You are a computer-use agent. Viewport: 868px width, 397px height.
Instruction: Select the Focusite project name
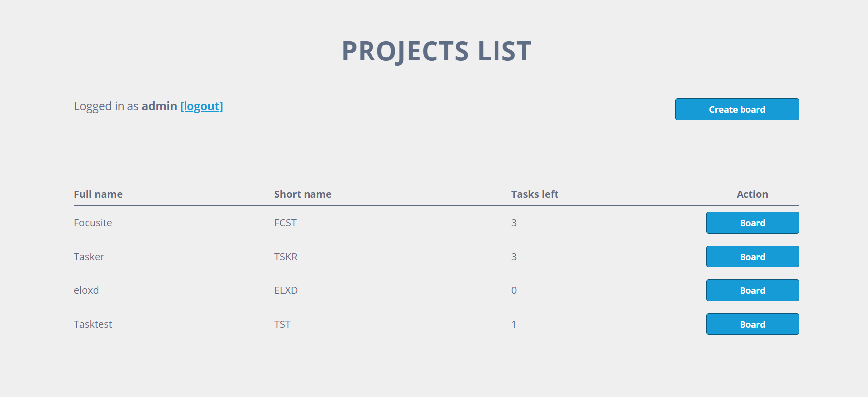(93, 223)
